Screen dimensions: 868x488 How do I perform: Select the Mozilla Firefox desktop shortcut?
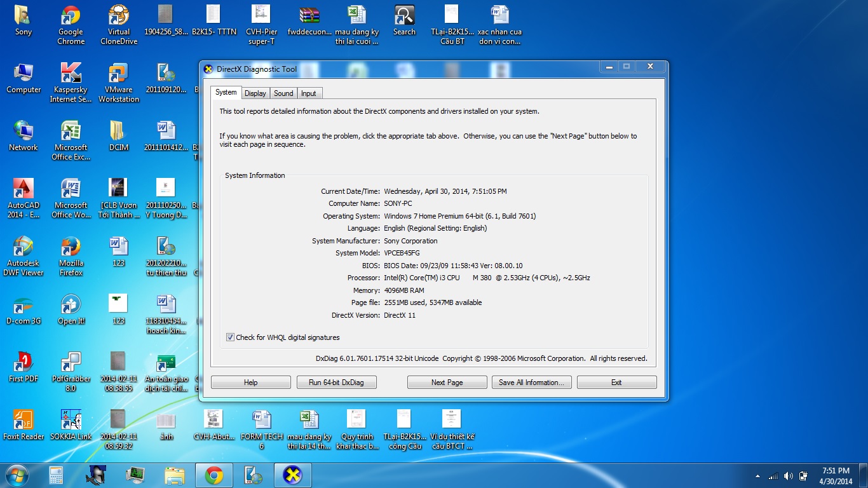click(x=71, y=256)
